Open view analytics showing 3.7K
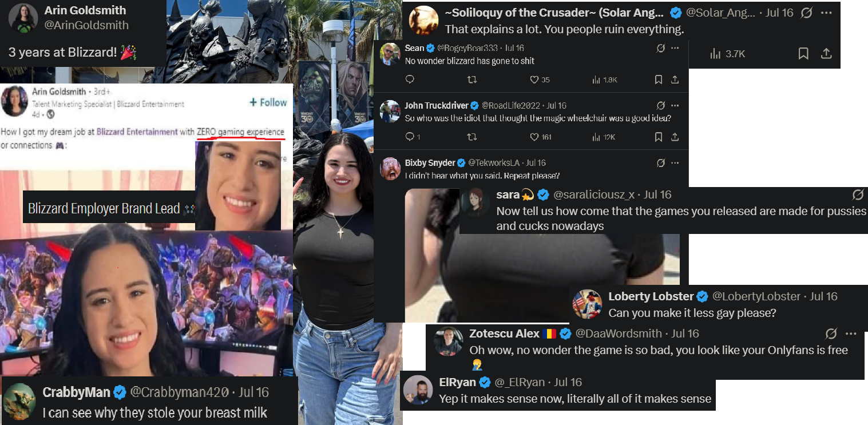The width and height of the screenshot is (868, 425). coord(727,54)
